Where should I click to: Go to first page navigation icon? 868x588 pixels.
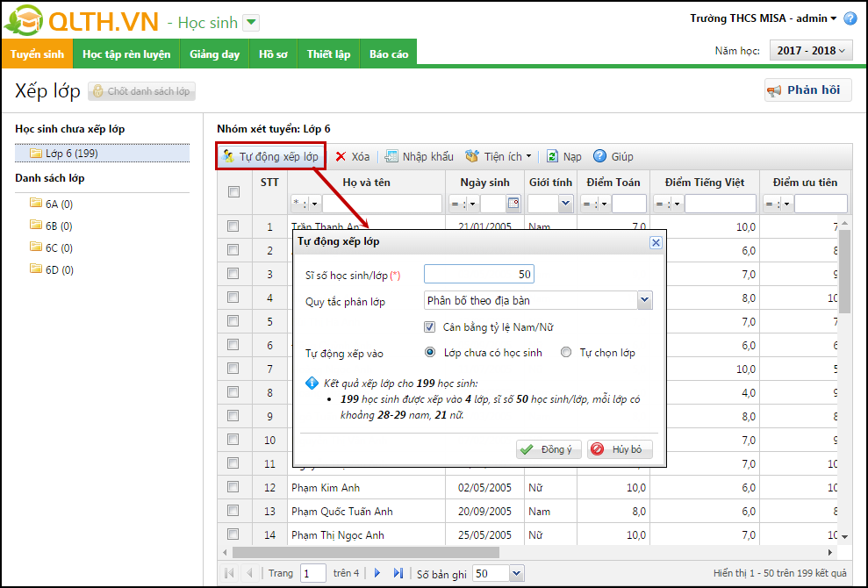pos(229,573)
